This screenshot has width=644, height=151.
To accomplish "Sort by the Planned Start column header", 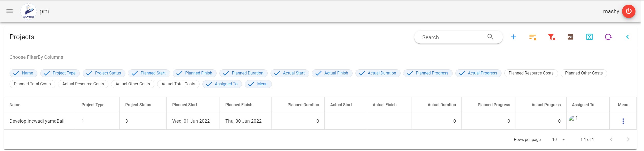I will [185, 105].
